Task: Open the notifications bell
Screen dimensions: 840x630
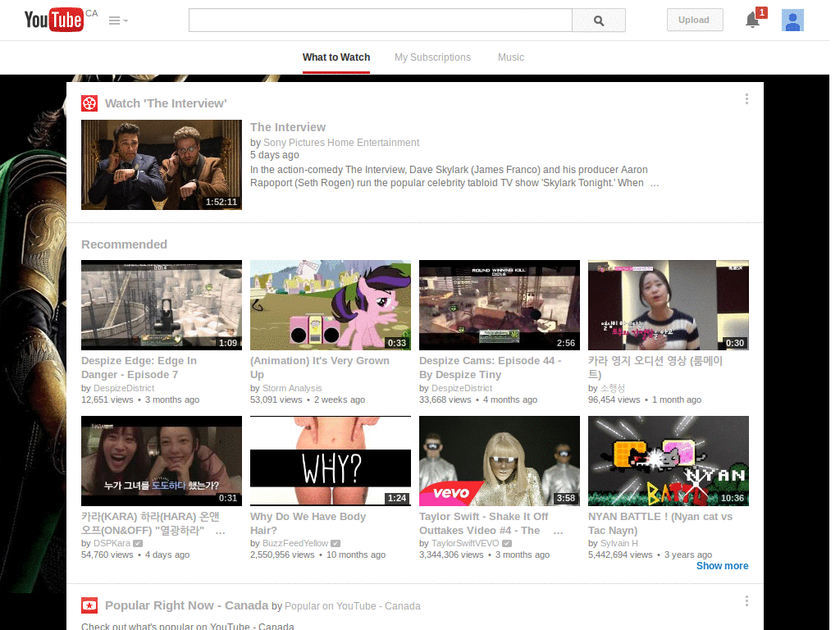Action: (753, 20)
